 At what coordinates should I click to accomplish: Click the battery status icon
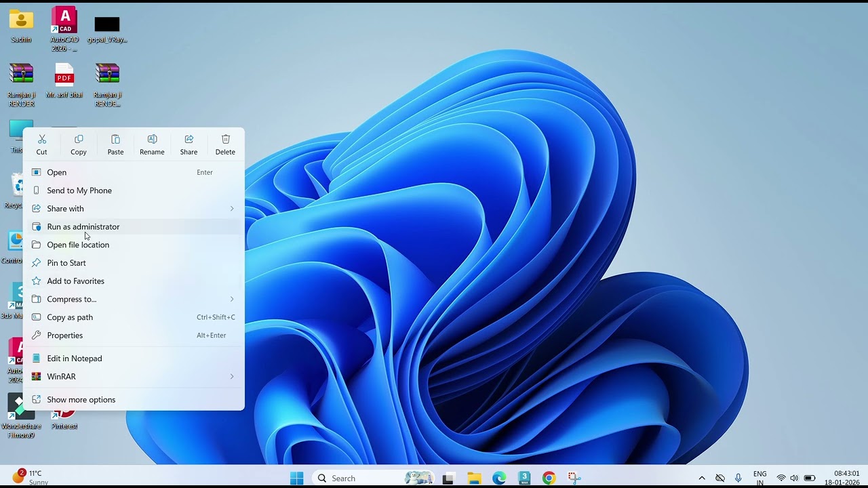(x=809, y=479)
